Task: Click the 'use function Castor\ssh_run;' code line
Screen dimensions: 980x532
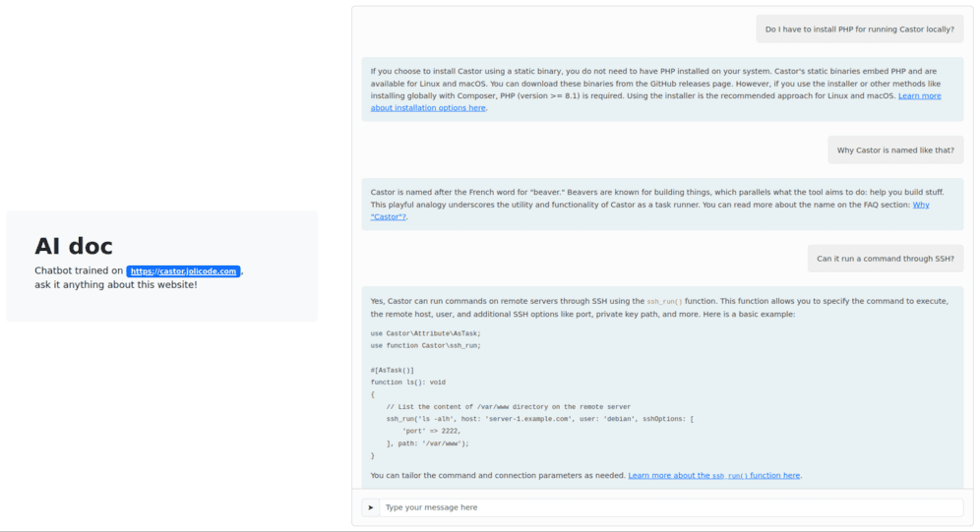Action: point(425,345)
